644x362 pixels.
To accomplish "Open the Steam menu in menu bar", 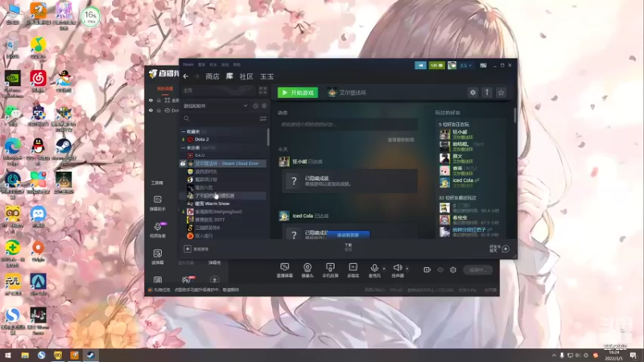I will [188, 64].
